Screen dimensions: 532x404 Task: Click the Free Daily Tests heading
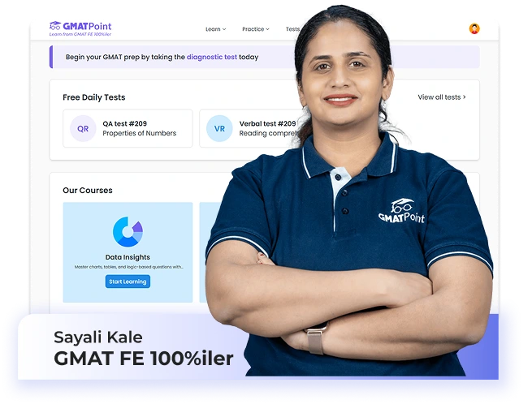(94, 97)
